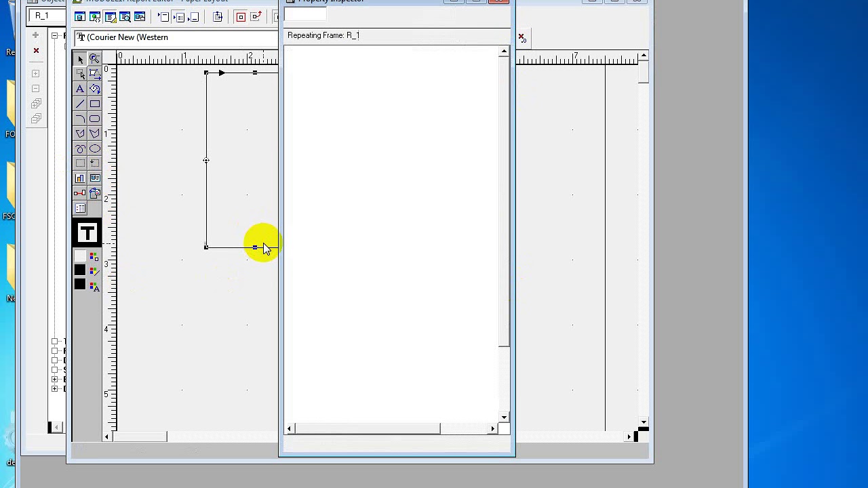Click Edit Margin toolbar icon
This screenshot has width=868, height=488.
218,17
